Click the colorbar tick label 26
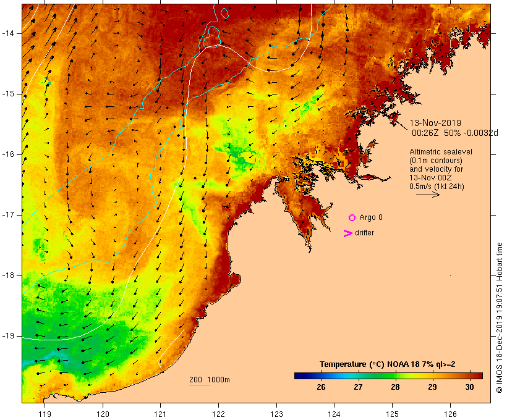Image resolution: width=507 pixels, height=420 pixels. [321, 387]
